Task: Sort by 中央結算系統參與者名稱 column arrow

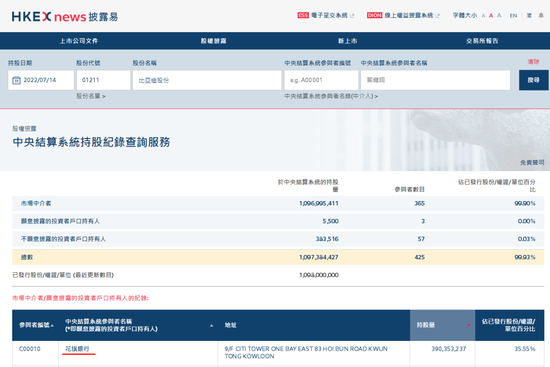Action: click(212, 326)
